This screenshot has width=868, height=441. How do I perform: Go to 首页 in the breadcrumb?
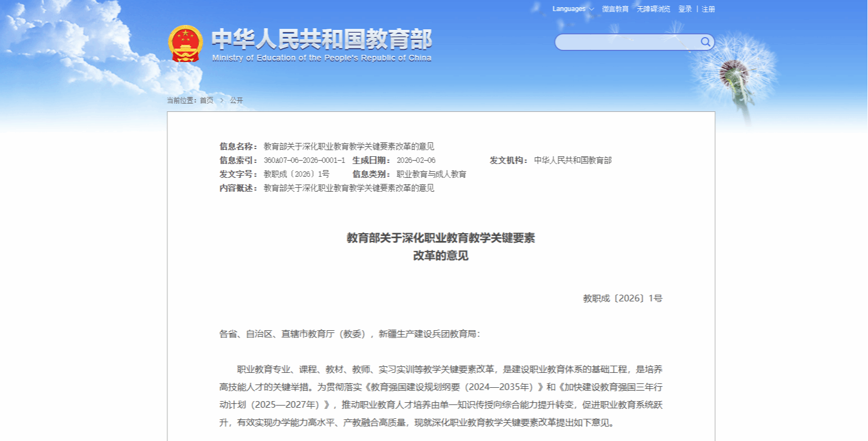(x=207, y=100)
